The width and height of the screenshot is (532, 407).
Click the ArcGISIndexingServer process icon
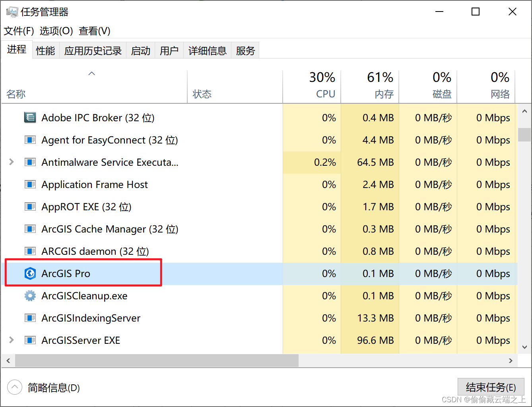(x=30, y=318)
